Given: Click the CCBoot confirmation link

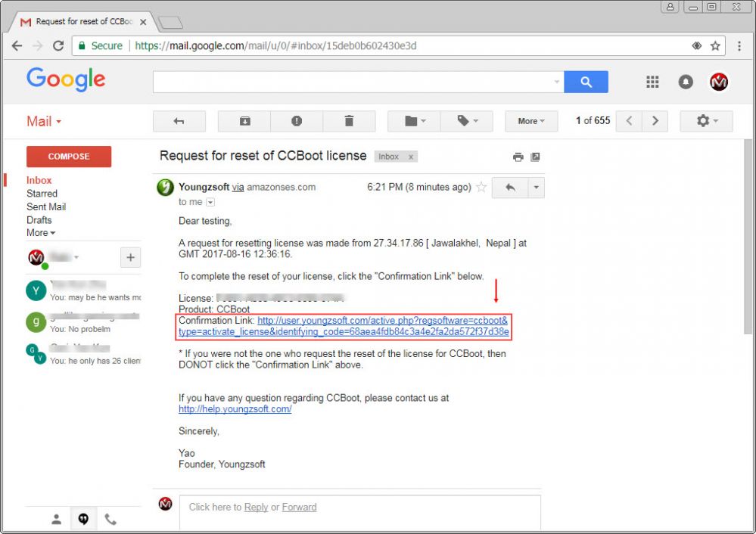Looking at the screenshot, I should [344, 326].
